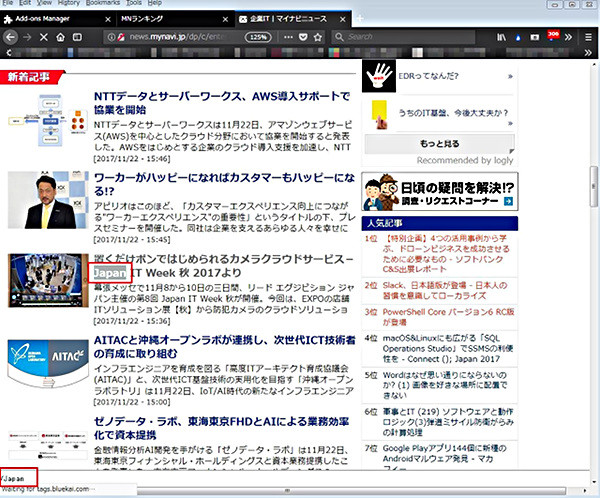600x498 pixels.
Task: Show more bookmarks with toolbar chevron
Action: (x=588, y=52)
